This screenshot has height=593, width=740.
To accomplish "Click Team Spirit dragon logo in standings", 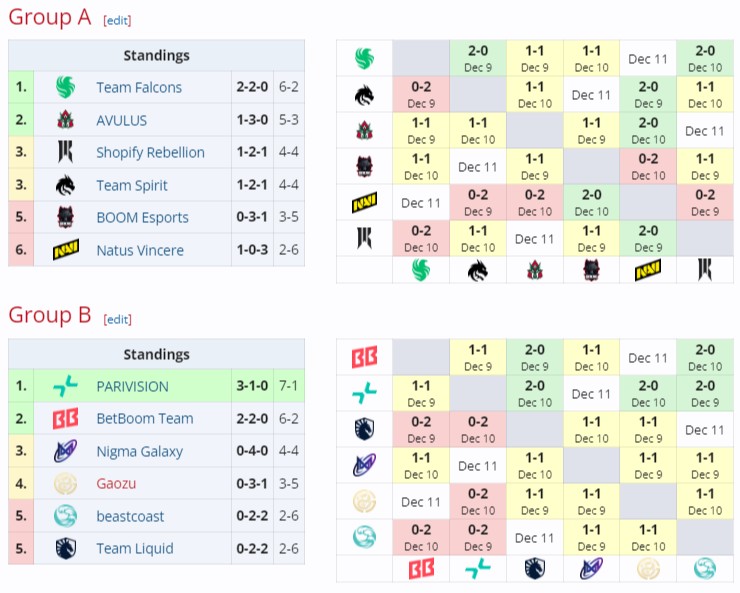I will click(66, 185).
